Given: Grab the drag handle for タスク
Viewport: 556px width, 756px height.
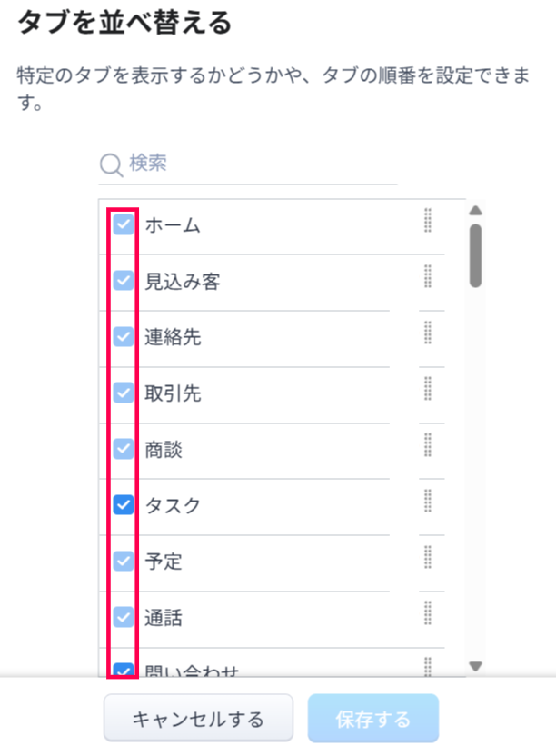Looking at the screenshot, I should 428,502.
